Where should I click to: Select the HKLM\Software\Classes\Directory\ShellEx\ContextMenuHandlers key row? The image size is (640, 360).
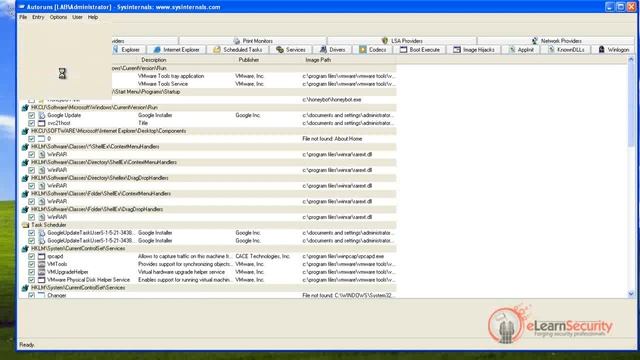[x=208, y=162]
